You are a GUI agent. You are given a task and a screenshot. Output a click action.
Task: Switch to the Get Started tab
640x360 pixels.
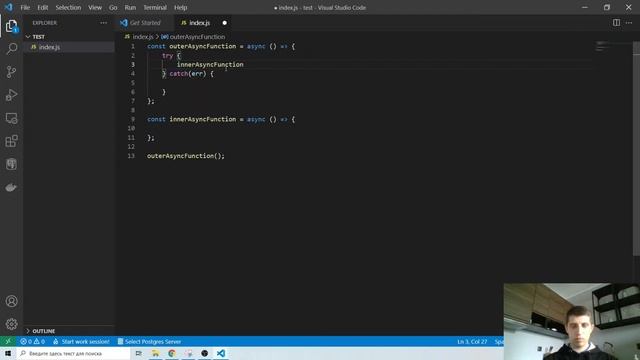coord(145,23)
